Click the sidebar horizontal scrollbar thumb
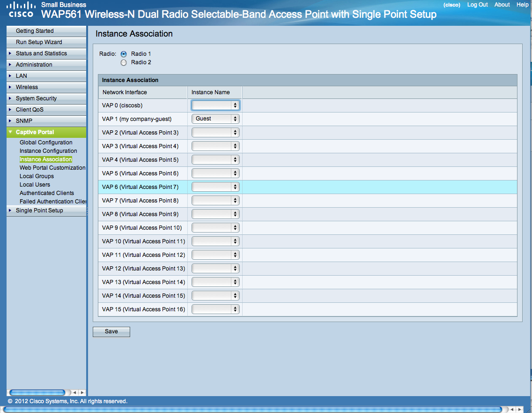The width and height of the screenshot is (532, 413). 37,393
